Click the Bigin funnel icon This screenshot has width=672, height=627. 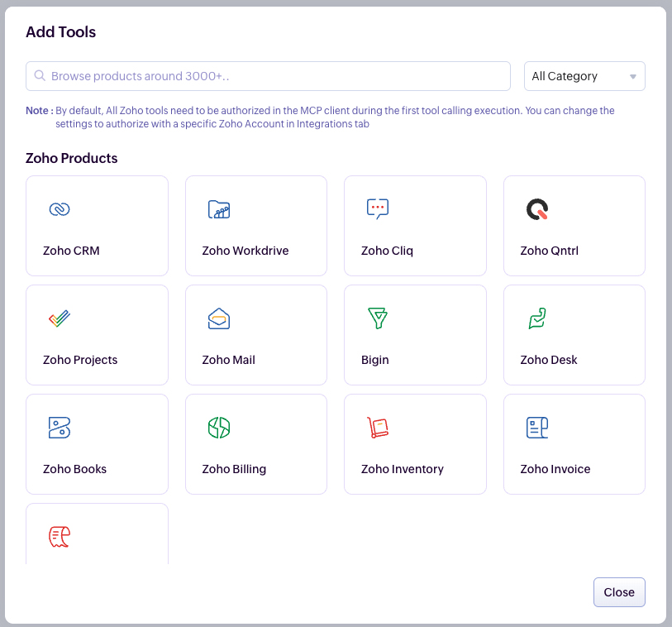378,318
